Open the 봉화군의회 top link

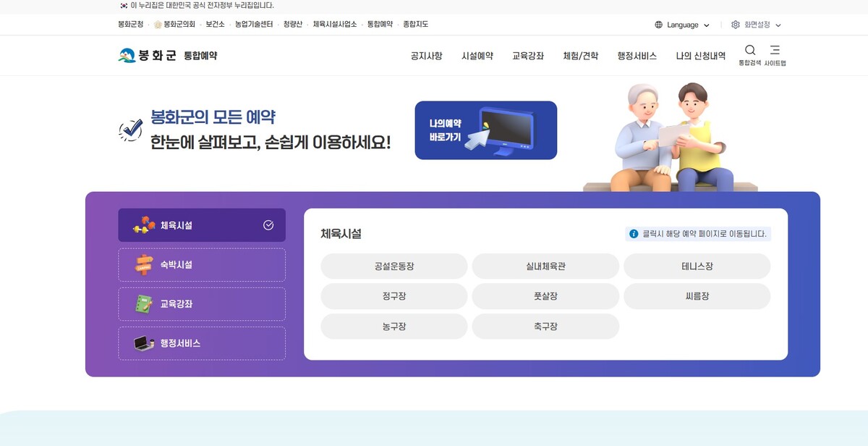coord(174,25)
